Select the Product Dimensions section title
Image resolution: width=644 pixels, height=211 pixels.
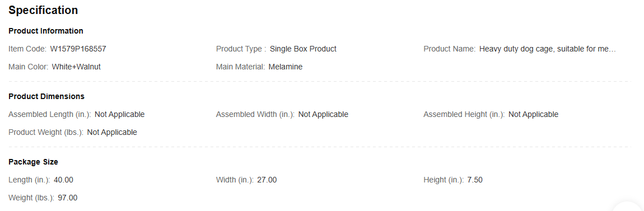46,96
